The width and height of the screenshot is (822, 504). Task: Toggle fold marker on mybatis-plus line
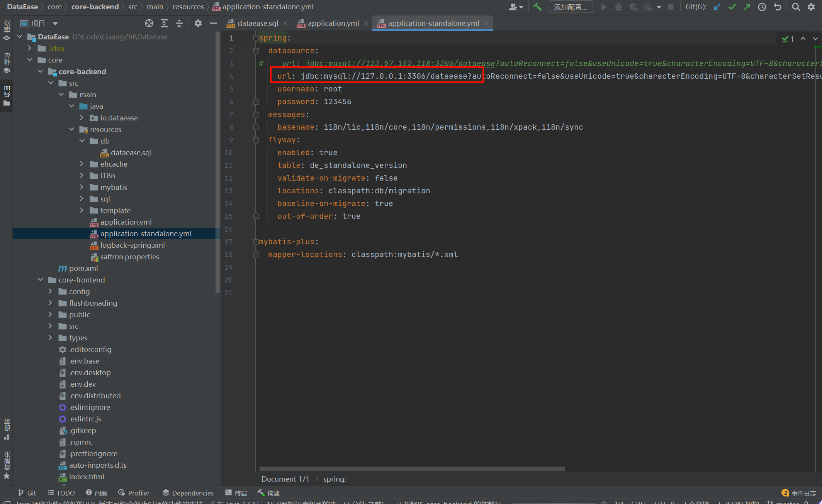pos(255,242)
